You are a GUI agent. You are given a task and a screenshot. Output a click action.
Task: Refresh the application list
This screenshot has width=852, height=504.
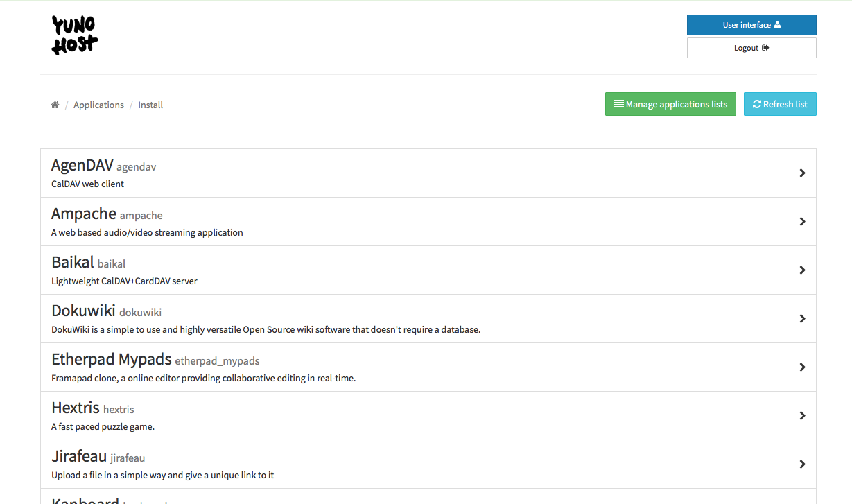click(780, 104)
